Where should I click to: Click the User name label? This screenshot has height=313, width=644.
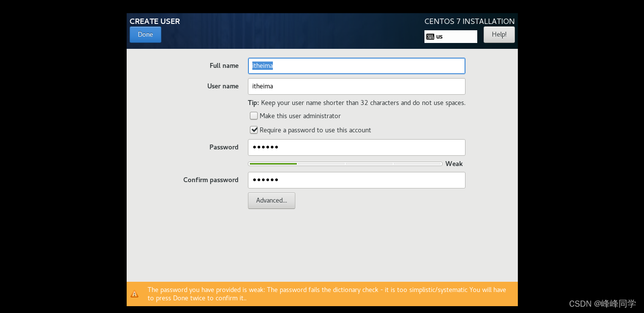[223, 86]
